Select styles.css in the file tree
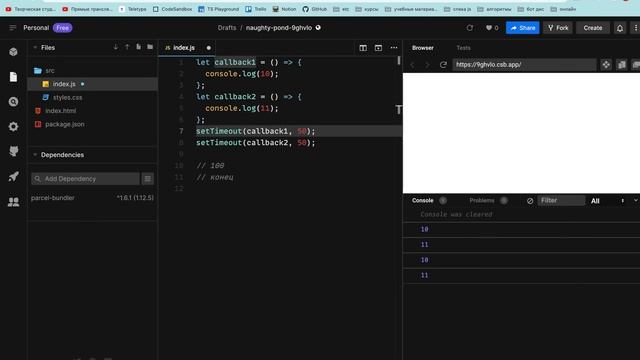Viewport: 640px width, 360px height. (92, 98)
